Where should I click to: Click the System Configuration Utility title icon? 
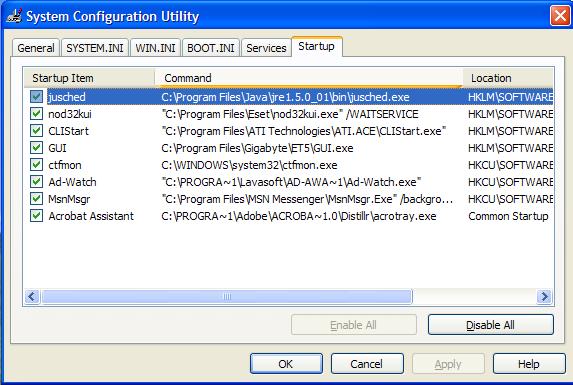(x=14, y=16)
